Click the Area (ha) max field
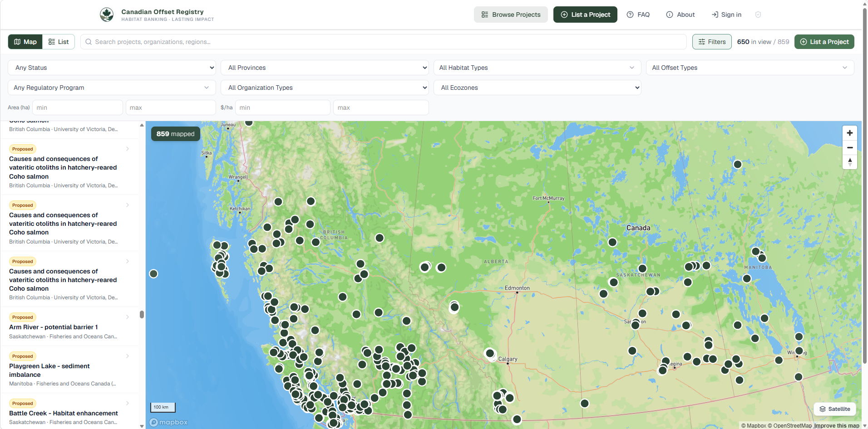The height and width of the screenshot is (429, 868). pos(171,107)
